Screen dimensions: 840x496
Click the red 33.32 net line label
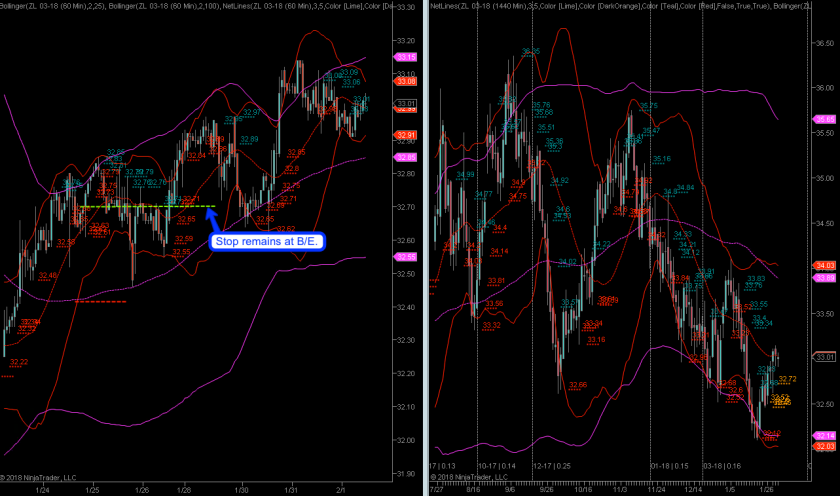pos(491,325)
